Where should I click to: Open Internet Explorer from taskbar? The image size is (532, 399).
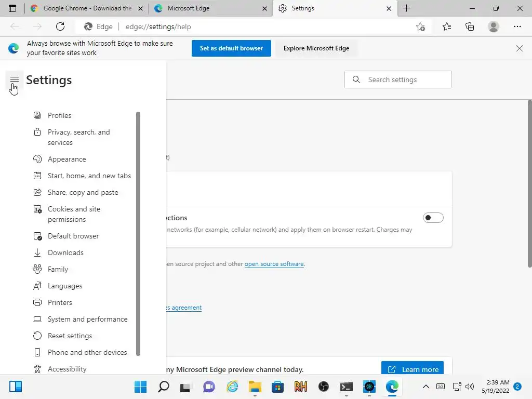232,387
